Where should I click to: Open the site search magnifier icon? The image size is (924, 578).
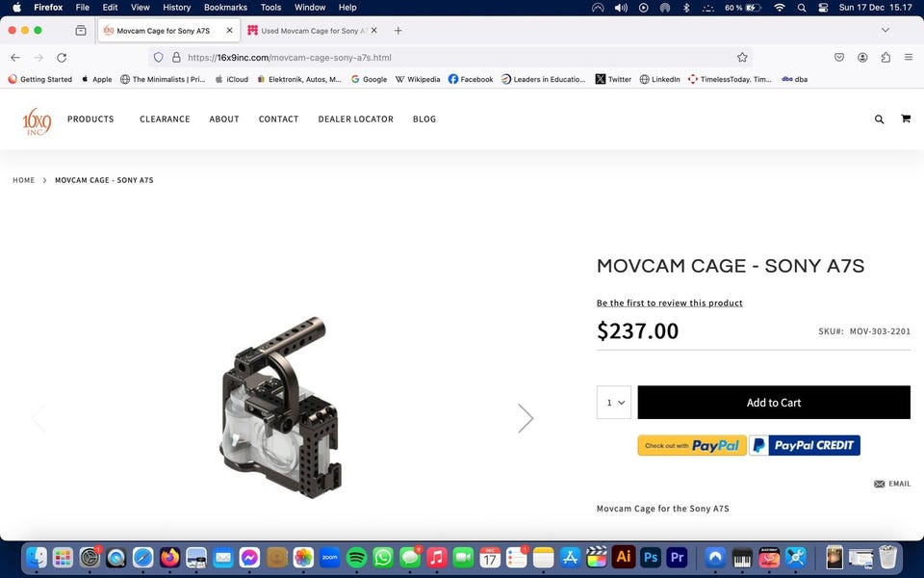879,119
